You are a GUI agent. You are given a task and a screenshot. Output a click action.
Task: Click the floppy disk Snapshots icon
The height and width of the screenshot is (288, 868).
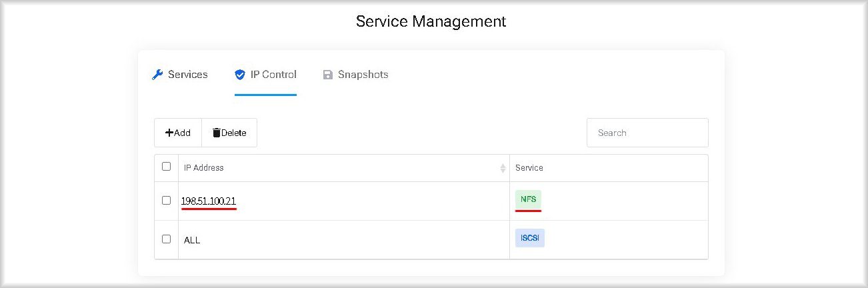[x=327, y=75]
